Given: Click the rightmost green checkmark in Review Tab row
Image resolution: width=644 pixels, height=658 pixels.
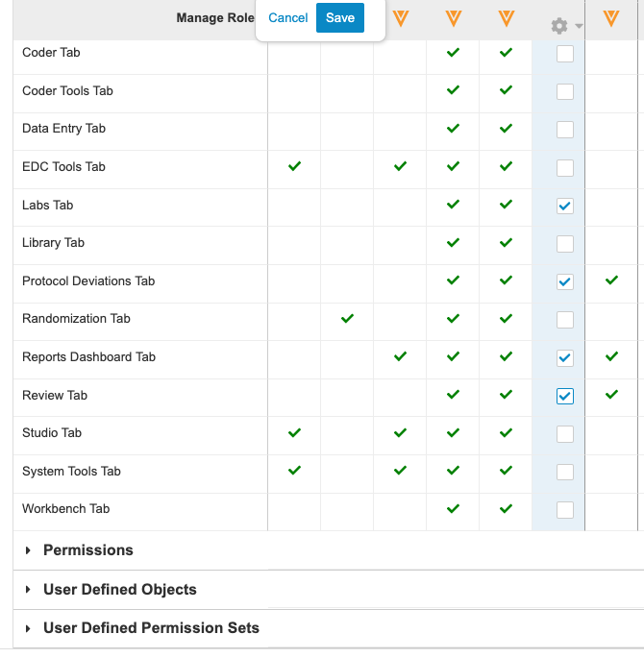Looking at the screenshot, I should [x=612, y=395].
